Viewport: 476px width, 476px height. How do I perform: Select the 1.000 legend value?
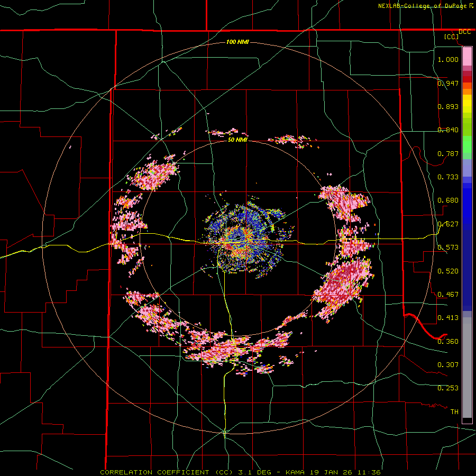(448, 59)
